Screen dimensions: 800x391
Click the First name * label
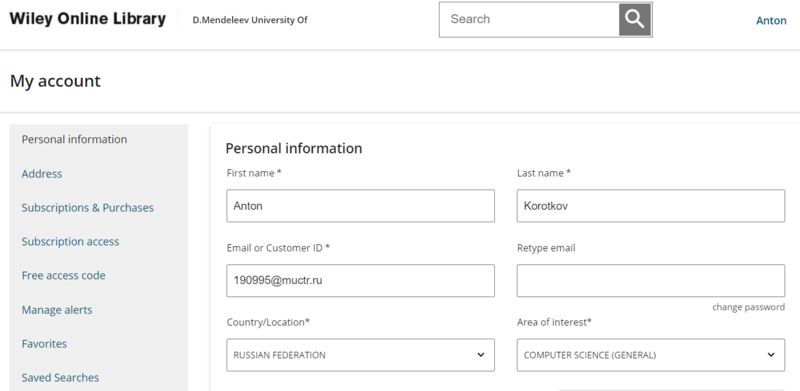pyautogui.click(x=254, y=174)
